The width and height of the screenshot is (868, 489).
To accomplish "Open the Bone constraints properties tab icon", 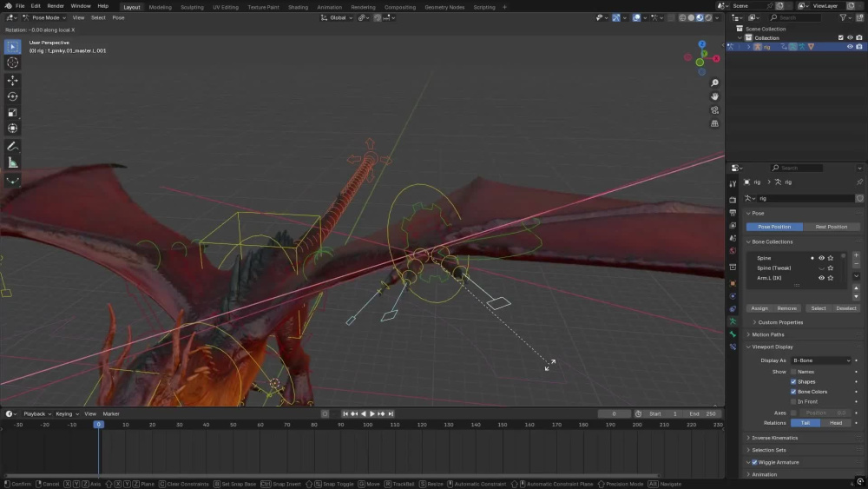I will pyautogui.click(x=733, y=347).
